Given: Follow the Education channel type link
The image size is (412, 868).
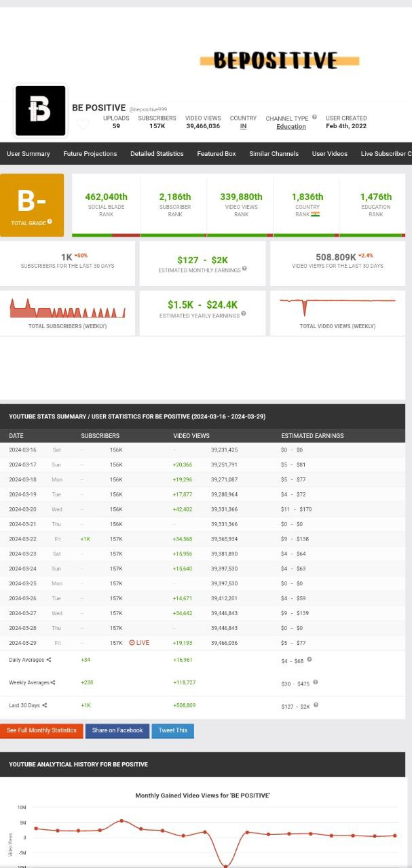Looking at the screenshot, I should pos(291,126).
